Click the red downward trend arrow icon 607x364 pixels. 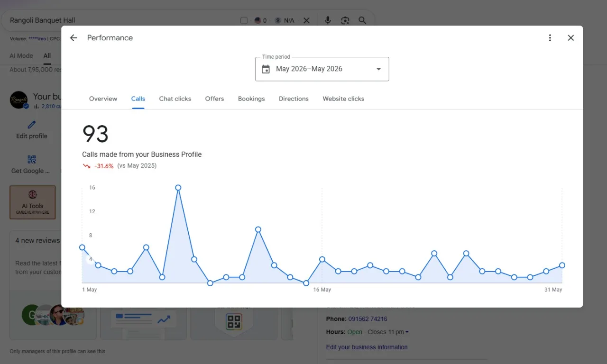click(x=86, y=166)
